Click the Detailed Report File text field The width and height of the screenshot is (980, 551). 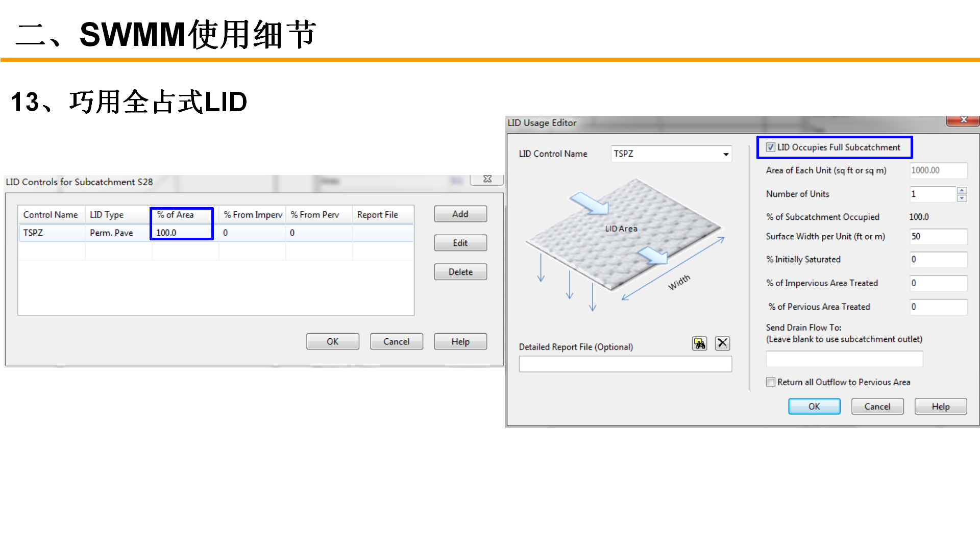625,364
